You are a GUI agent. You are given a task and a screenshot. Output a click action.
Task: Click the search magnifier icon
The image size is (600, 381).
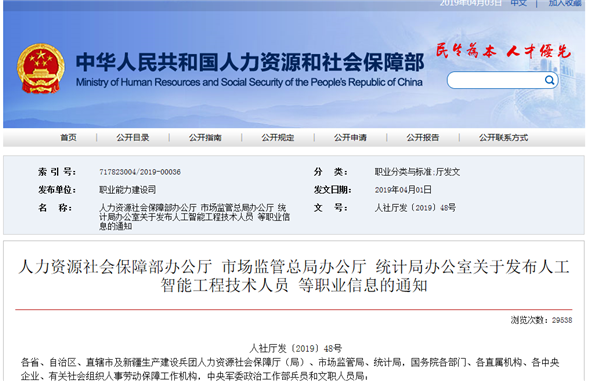click(x=549, y=80)
